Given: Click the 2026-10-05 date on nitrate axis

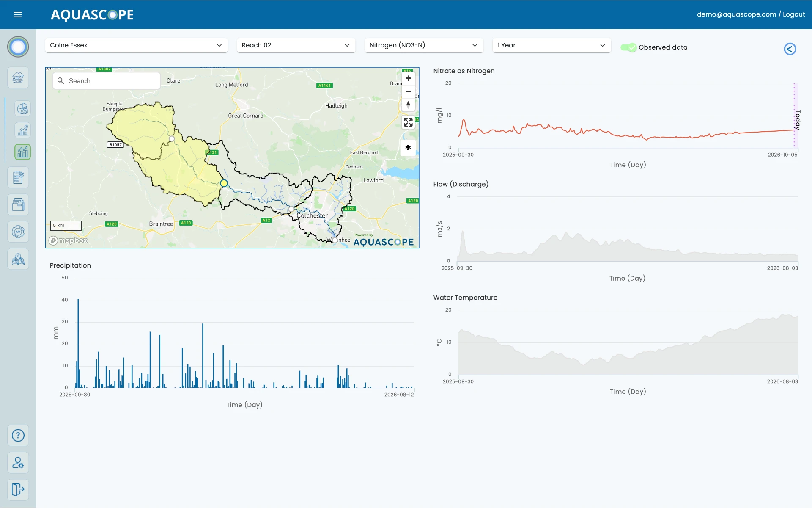Looking at the screenshot, I should [782, 155].
